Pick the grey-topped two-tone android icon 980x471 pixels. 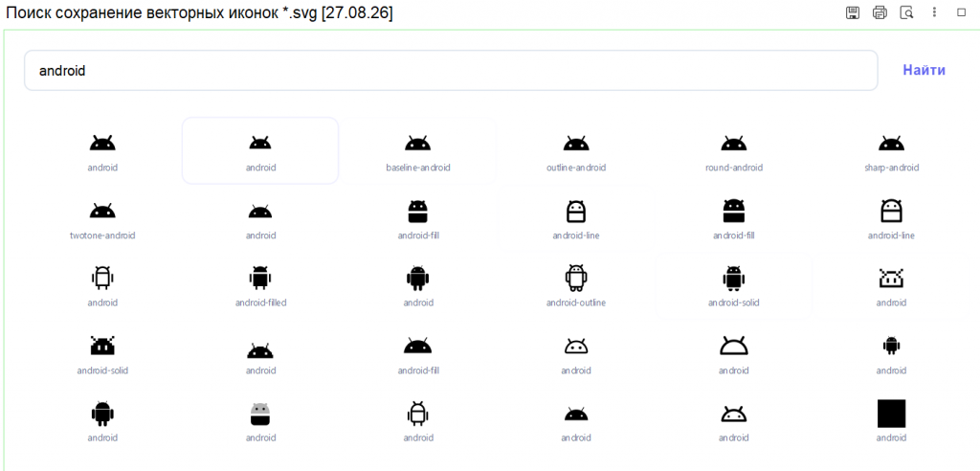coord(260,414)
